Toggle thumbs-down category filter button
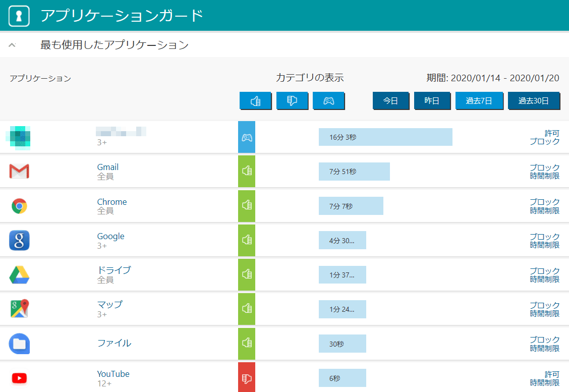The height and width of the screenshot is (392, 569). [292, 101]
